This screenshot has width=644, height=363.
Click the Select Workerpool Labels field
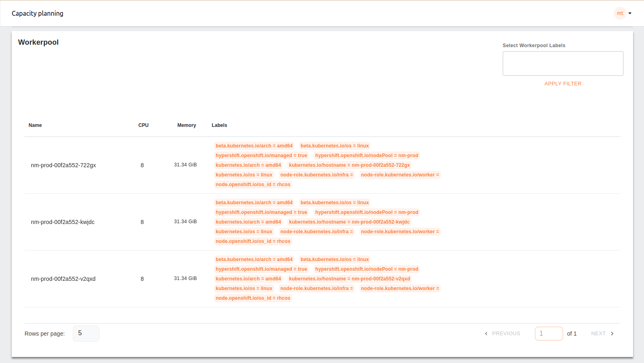click(563, 63)
